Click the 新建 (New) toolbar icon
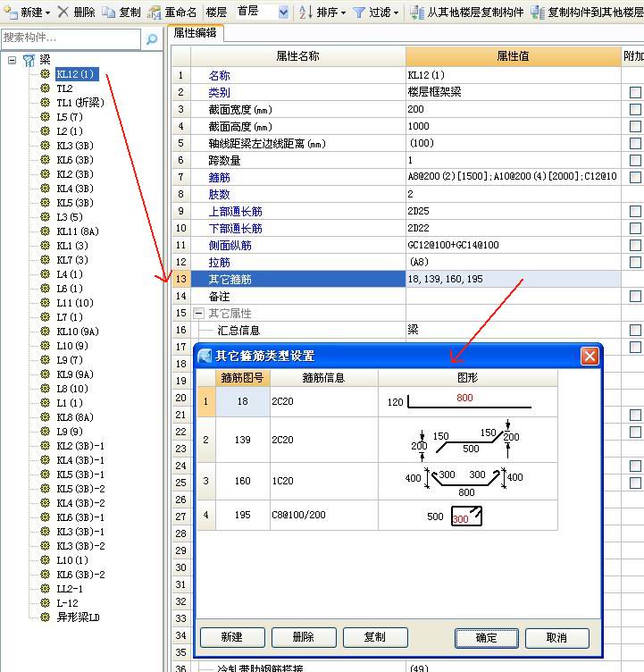 point(10,12)
